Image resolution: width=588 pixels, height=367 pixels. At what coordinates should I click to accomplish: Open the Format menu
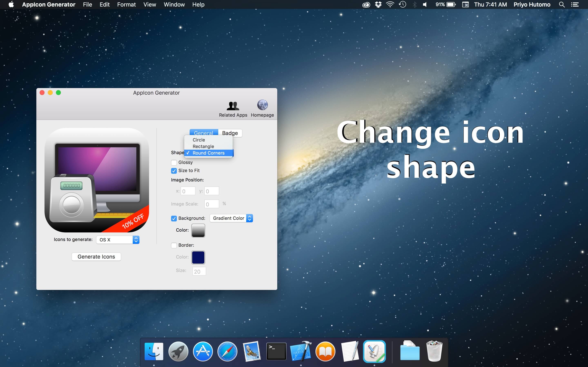[126, 4]
